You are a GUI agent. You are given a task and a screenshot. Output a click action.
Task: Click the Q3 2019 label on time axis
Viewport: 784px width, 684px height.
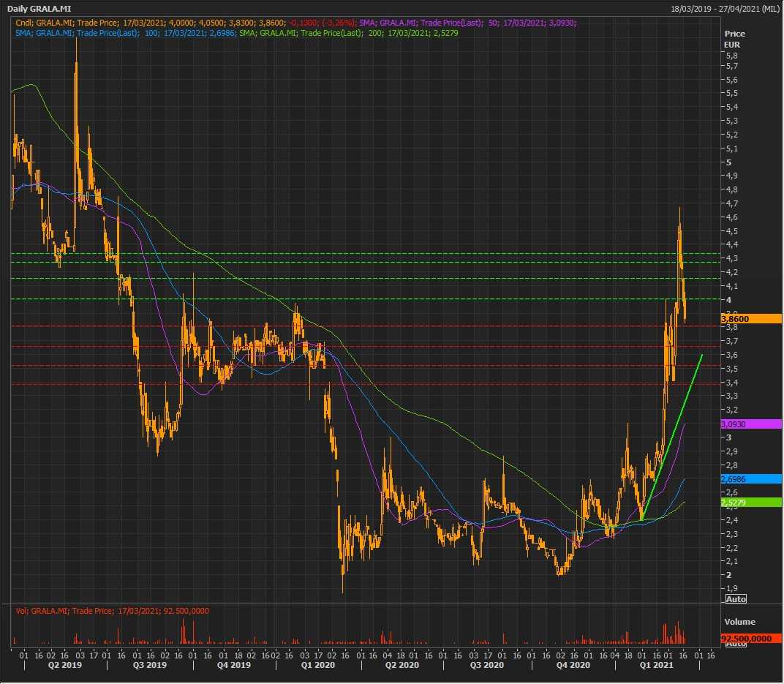click(x=148, y=665)
